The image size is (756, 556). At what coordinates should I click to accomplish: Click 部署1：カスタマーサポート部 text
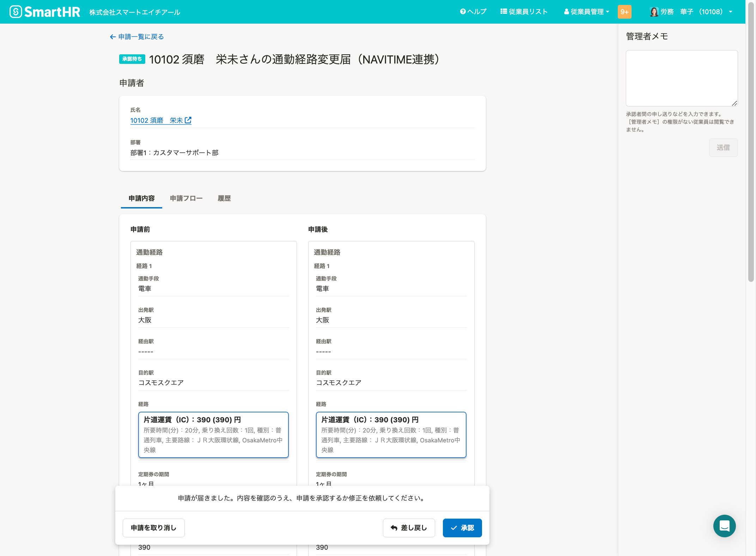[x=175, y=153]
